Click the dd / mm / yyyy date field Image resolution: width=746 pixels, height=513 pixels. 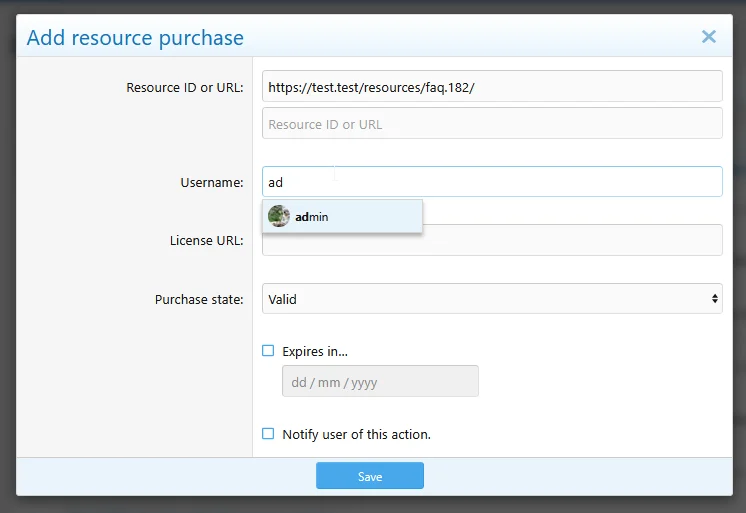coord(380,382)
